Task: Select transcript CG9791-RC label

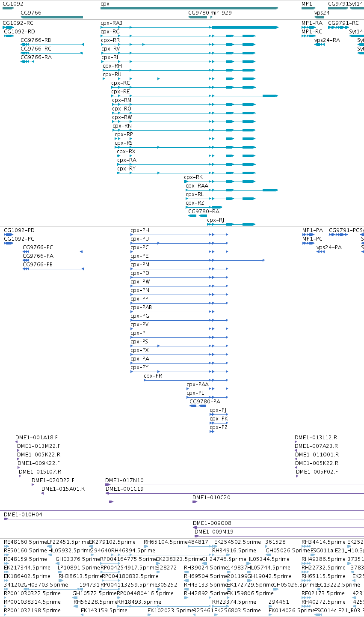Action: (x=343, y=23)
